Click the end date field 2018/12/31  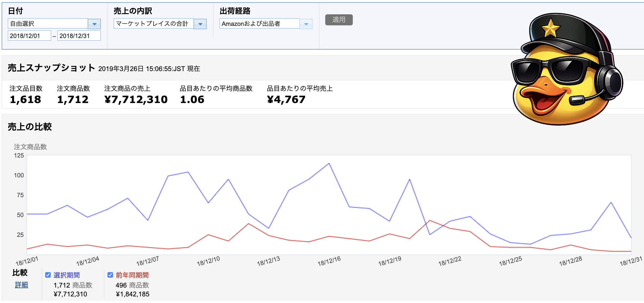coord(79,36)
